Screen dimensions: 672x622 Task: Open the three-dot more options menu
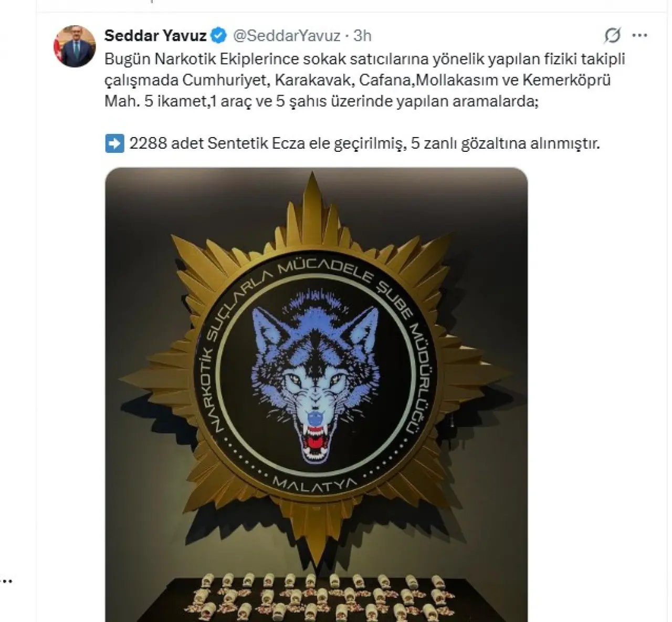click(x=639, y=36)
